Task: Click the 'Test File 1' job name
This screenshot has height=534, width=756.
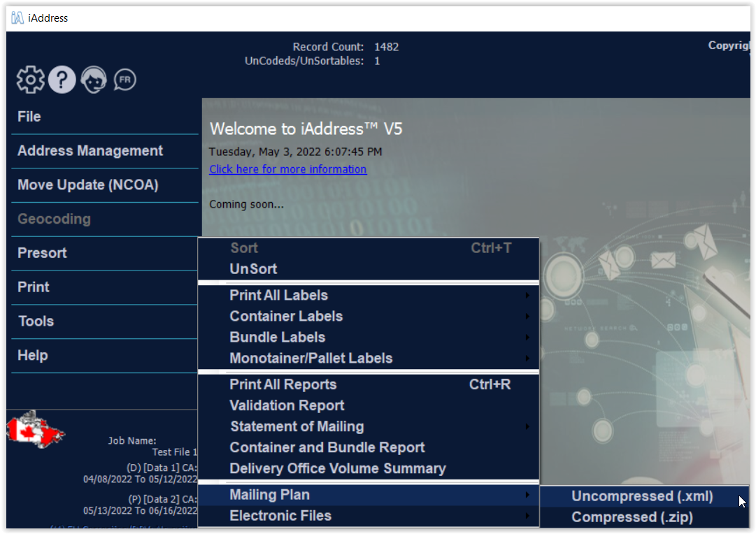Action: point(175,452)
